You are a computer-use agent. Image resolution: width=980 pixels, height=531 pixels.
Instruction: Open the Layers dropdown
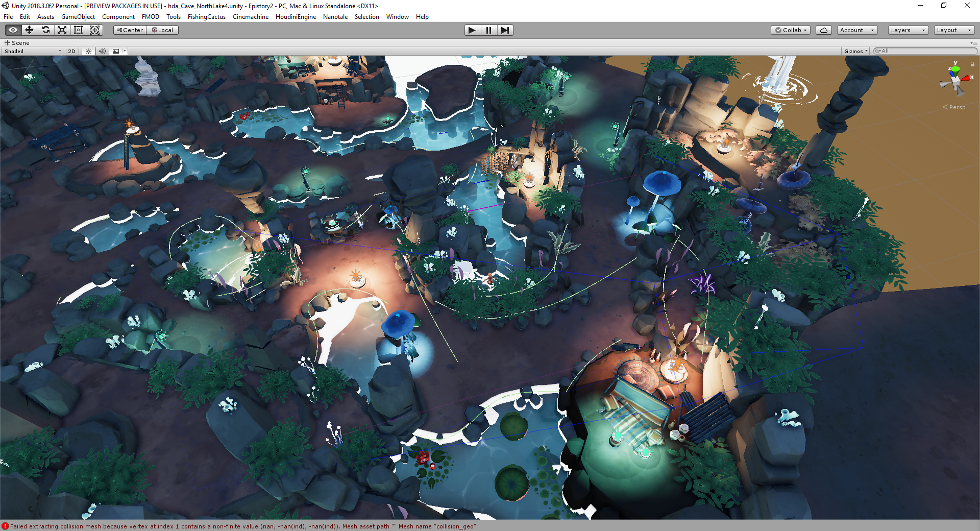908,30
